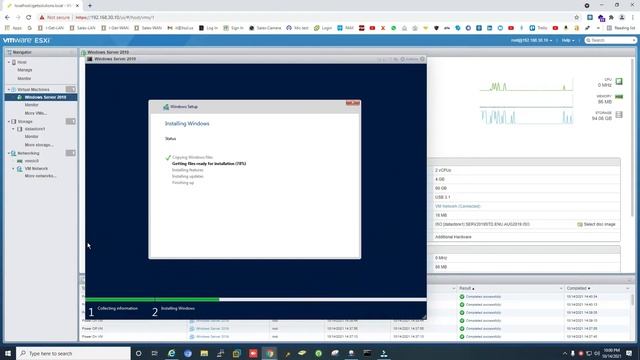Click the Memory usage icon
640x360 pixels.
(x=619, y=97)
